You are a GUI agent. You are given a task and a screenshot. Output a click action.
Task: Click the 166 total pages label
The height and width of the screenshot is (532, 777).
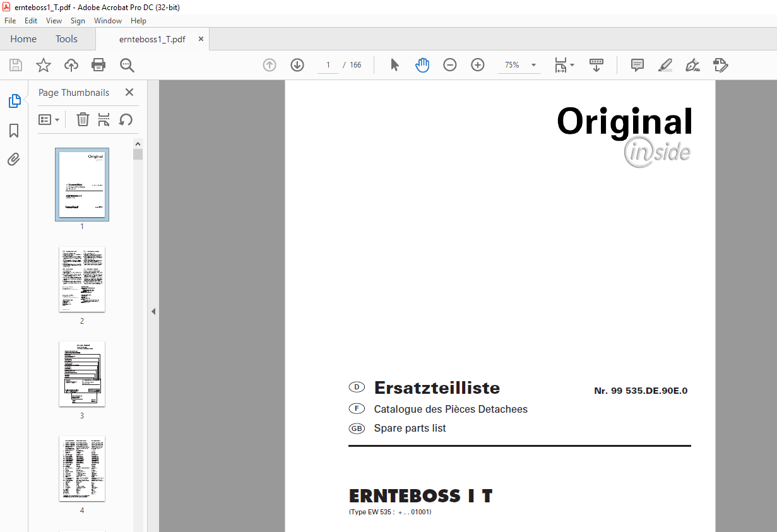(x=355, y=65)
